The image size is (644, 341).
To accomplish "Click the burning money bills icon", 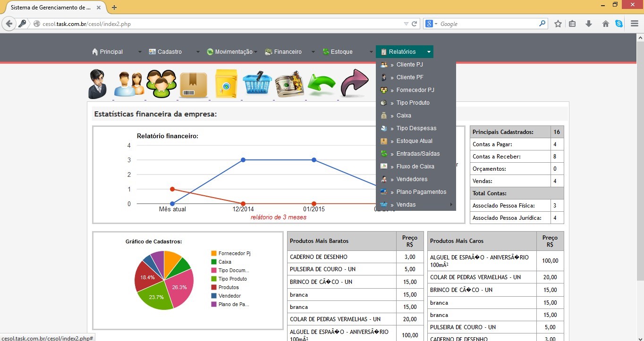I will tap(289, 84).
